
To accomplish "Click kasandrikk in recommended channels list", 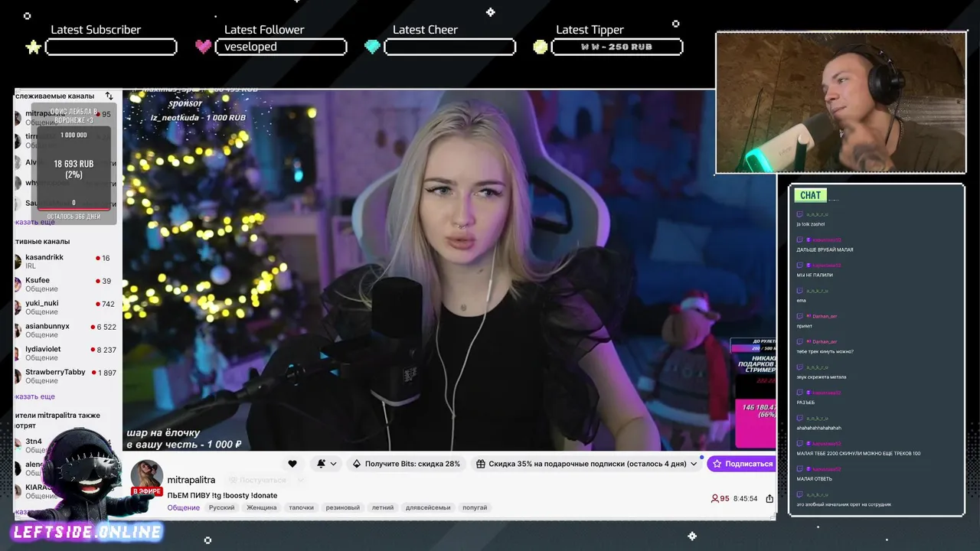I will tap(44, 257).
